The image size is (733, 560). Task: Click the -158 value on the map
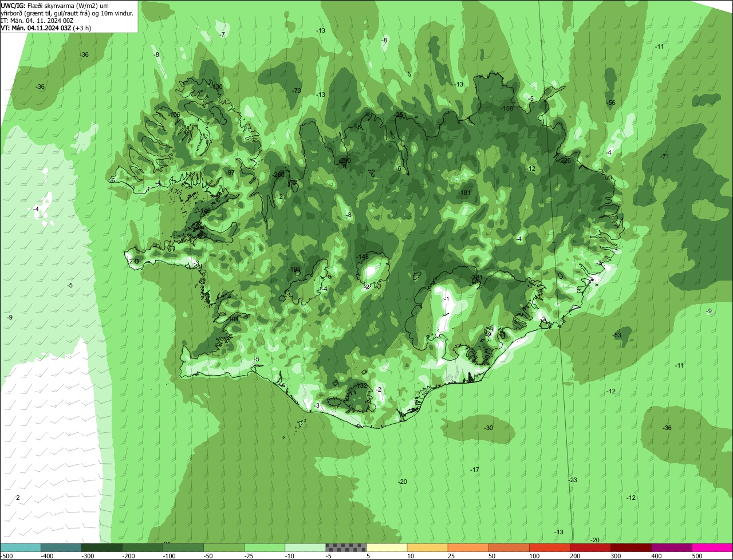point(507,108)
